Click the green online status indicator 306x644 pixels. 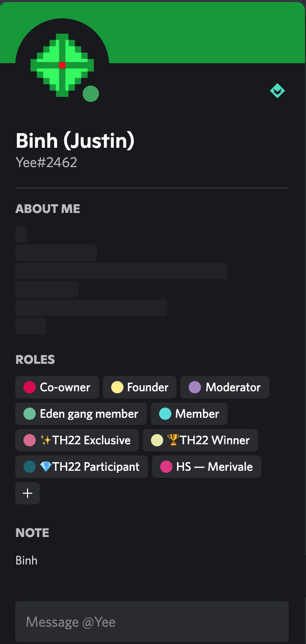(x=91, y=94)
